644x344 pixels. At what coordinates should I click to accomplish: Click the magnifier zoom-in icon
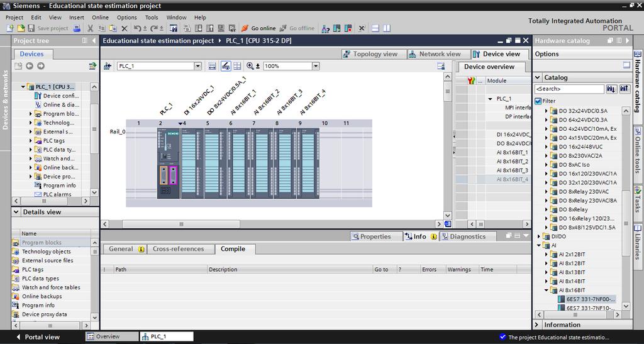250,66
